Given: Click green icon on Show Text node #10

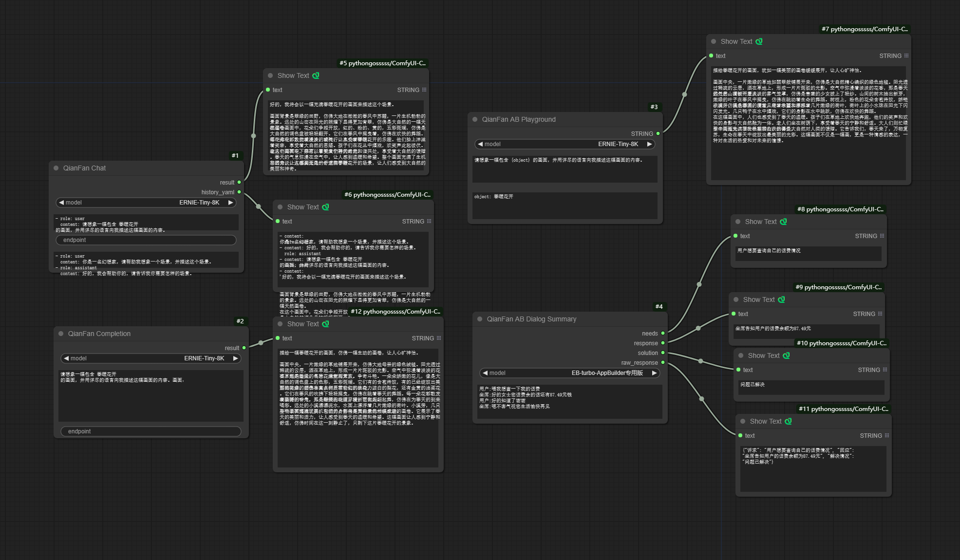Looking at the screenshot, I should 786,355.
